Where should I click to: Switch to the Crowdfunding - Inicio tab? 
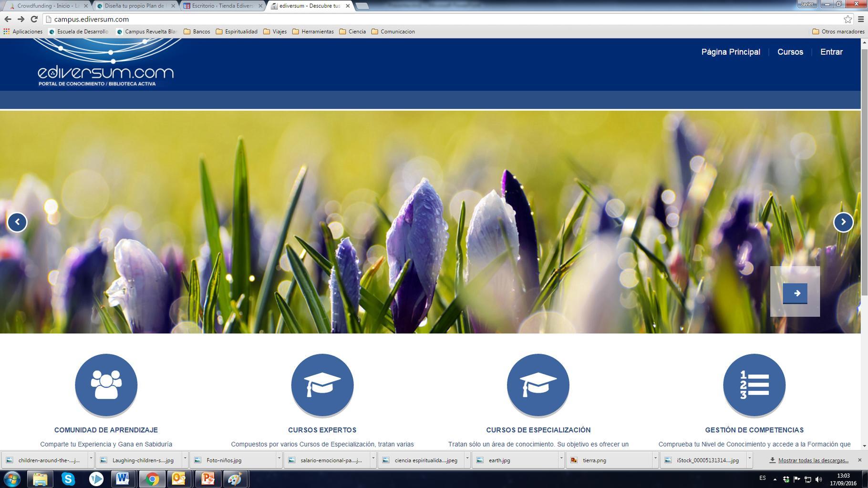47,6
